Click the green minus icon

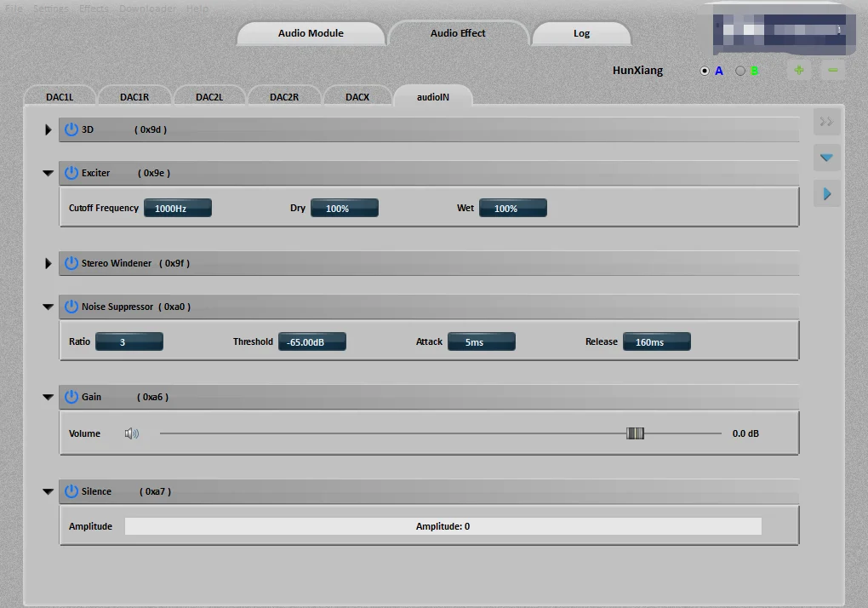pyautogui.click(x=833, y=71)
